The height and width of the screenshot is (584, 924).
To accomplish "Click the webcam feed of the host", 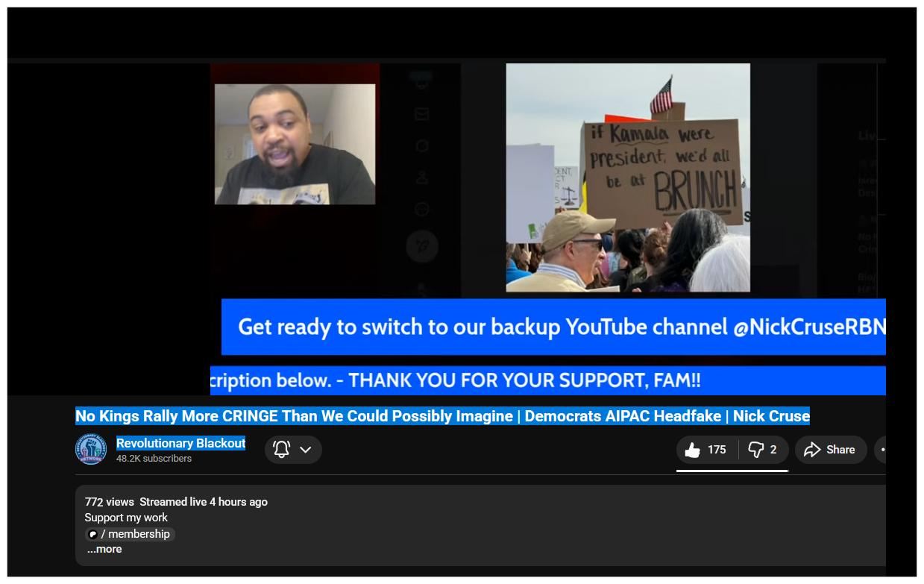I will pyautogui.click(x=295, y=144).
